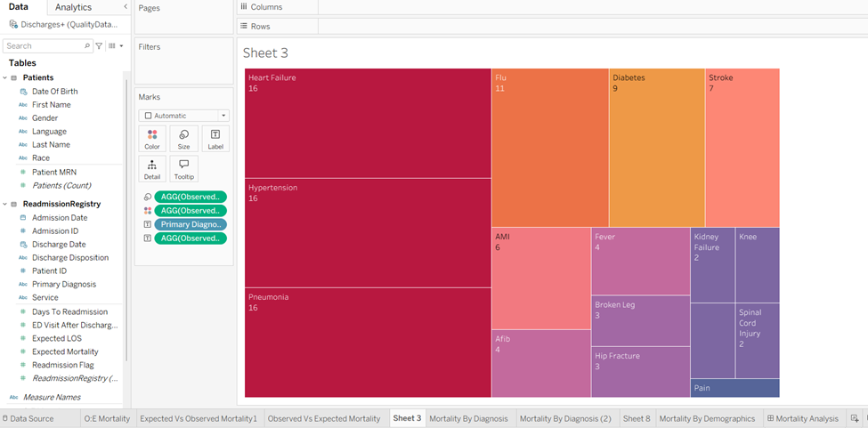
Task: Click the last AGG(Observed..) pill
Action: point(191,238)
